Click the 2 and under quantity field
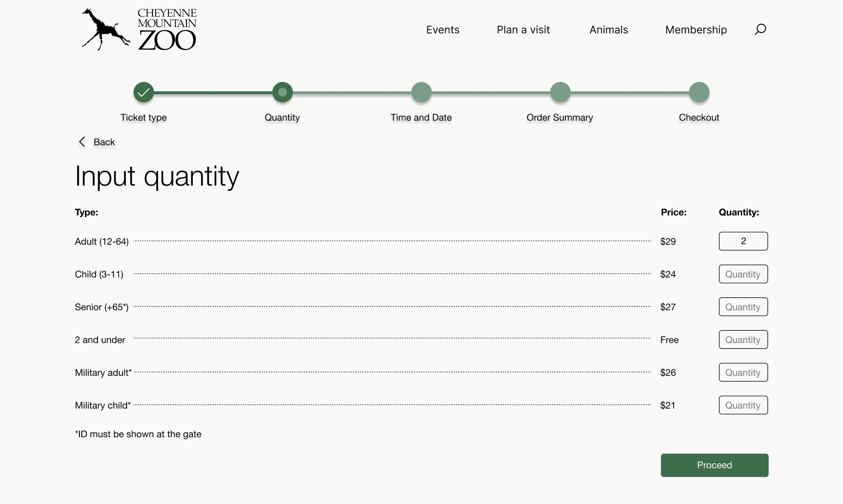 click(x=743, y=339)
